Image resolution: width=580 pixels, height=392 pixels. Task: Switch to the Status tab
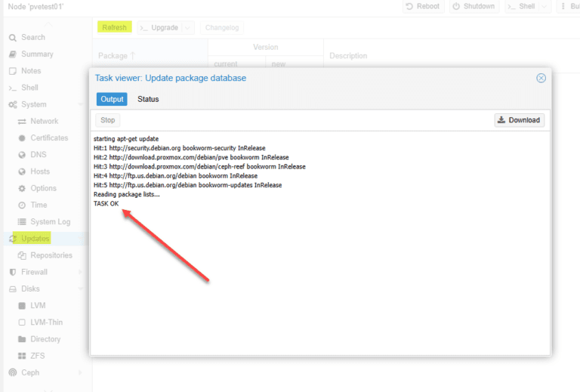click(148, 99)
